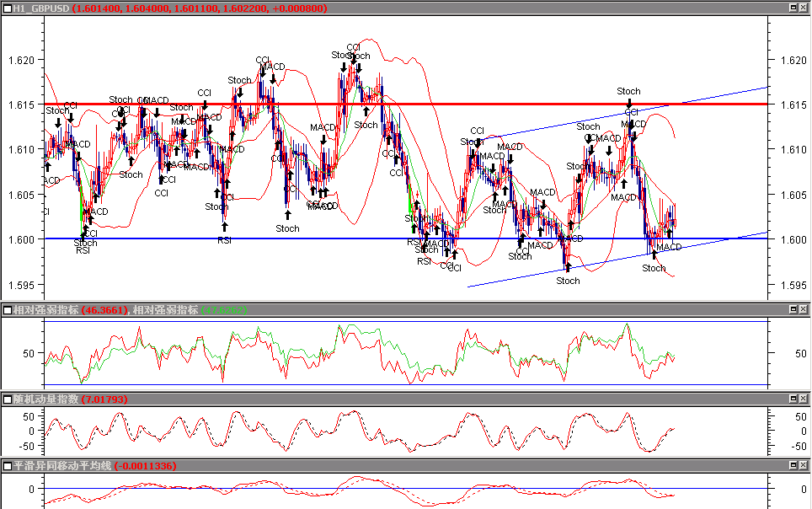This screenshot has width=812, height=509.
Task: Click the red RSI value 46.3661
Action: point(105,310)
